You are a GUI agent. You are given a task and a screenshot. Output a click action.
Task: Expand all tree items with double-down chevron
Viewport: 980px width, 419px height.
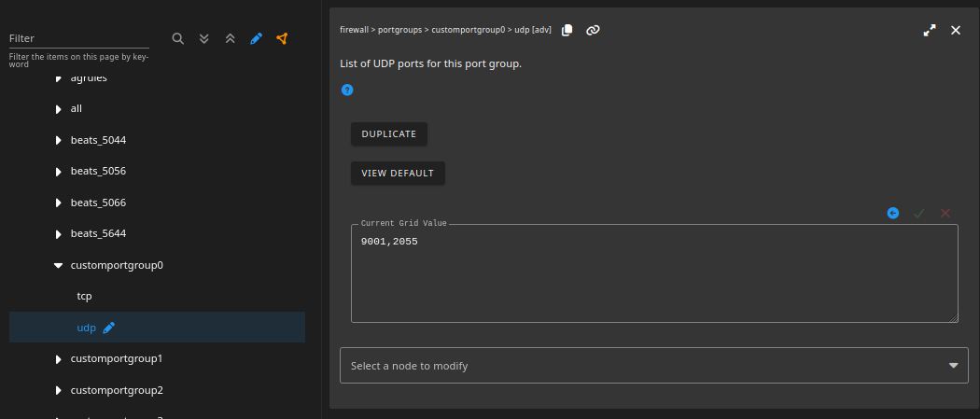[x=204, y=38]
